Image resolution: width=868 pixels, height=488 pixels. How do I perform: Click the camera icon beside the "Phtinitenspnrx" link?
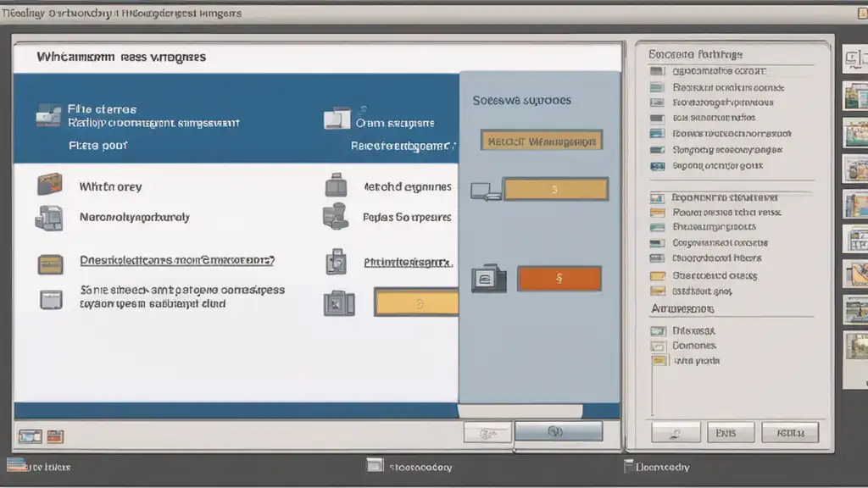[x=336, y=262]
